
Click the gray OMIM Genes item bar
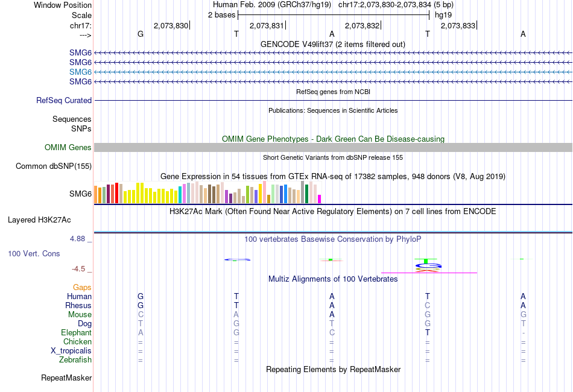pos(333,147)
